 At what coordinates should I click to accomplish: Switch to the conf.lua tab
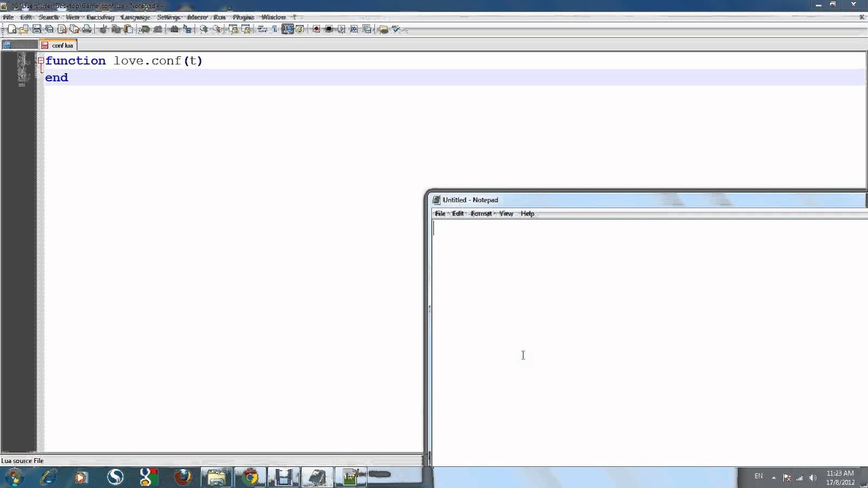(58, 45)
